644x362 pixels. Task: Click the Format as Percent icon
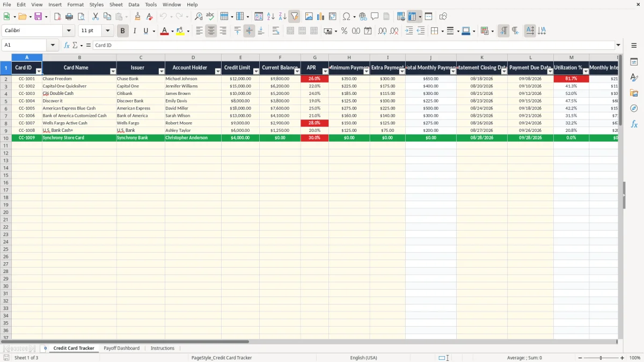344,31
